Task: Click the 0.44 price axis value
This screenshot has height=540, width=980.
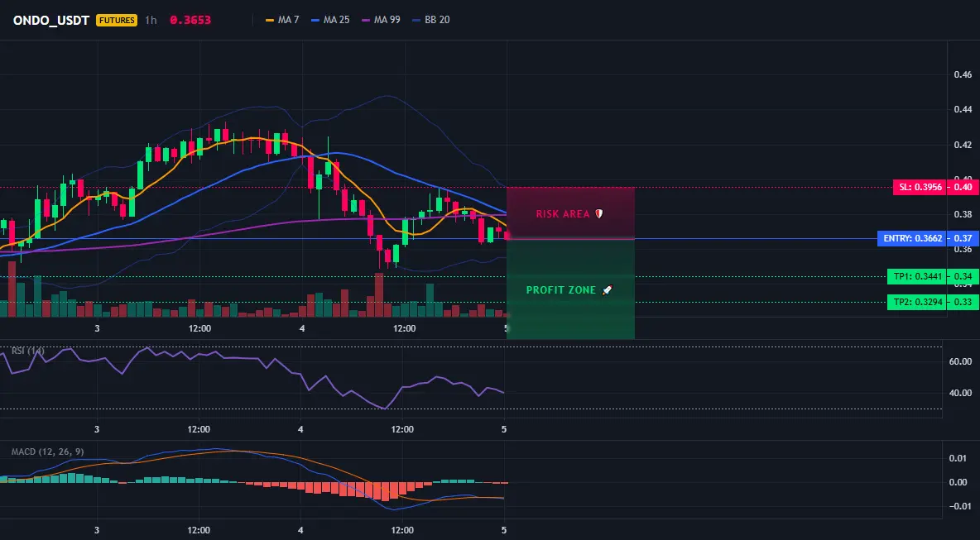Action: 963,110
